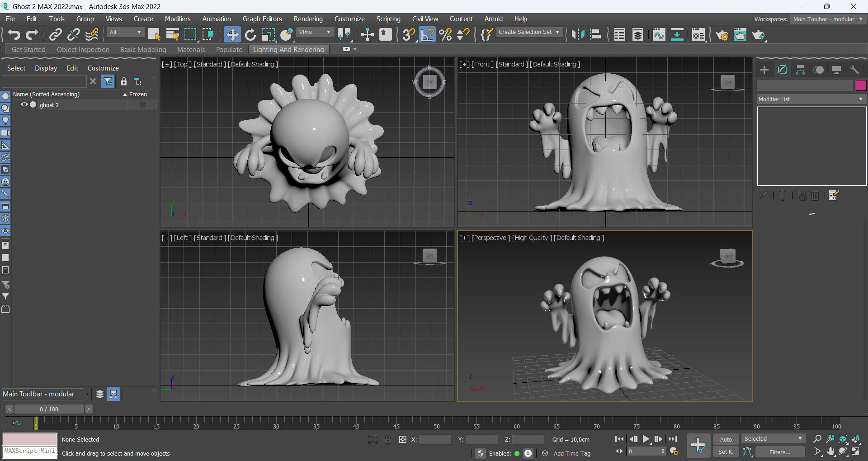Click Add Time Tag

pyautogui.click(x=572, y=453)
